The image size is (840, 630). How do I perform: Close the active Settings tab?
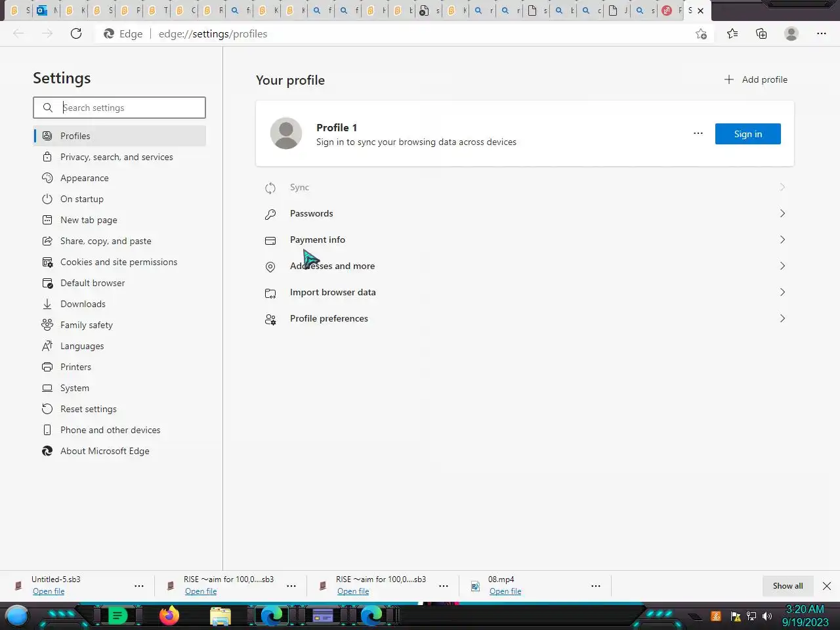(700, 10)
